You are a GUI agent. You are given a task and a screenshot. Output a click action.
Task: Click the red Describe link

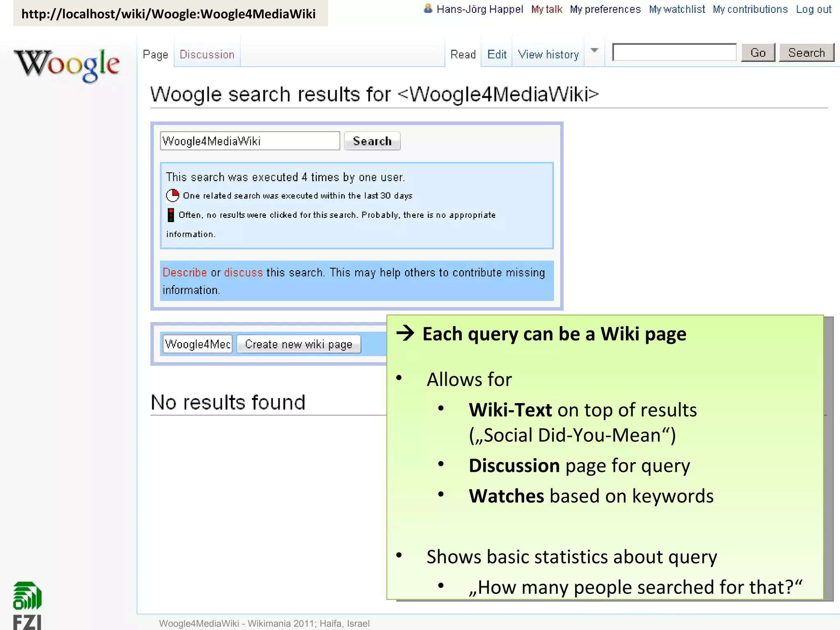click(x=185, y=272)
